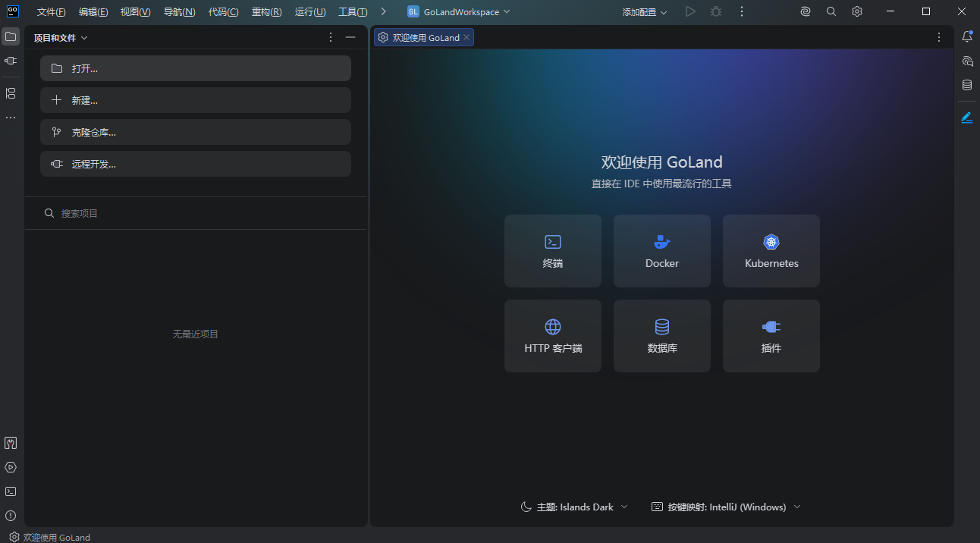980x543 pixels.
Task: Open the 视图(V) menu
Action: click(x=135, y=12)
